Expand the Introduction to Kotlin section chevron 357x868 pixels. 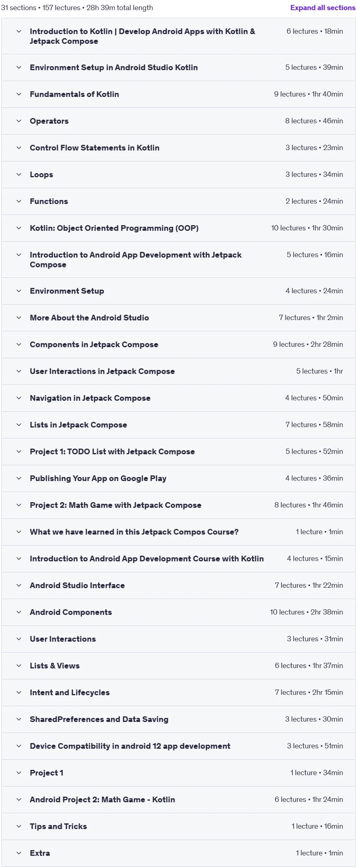(x=19, y=31)
